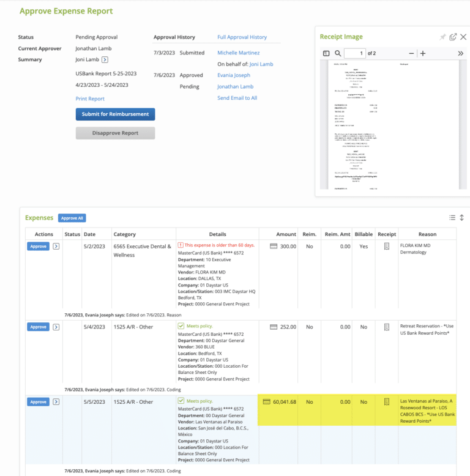Click the Submit for Reimbursement button
Image resolution: width=470 pixels, height=476 pixels.
(115, 114)
